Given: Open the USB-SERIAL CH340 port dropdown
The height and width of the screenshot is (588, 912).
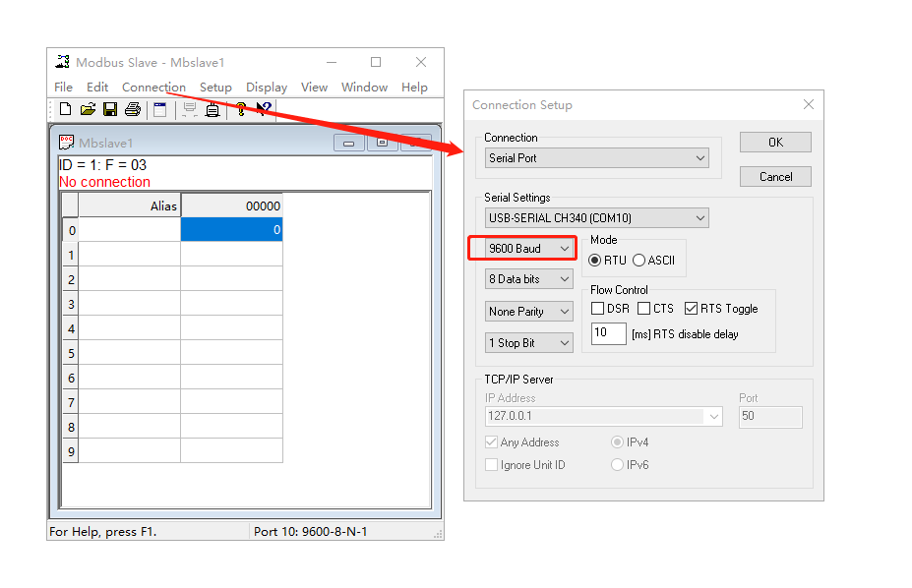Looking at the screenshot, I should click(x=596, y=217).
